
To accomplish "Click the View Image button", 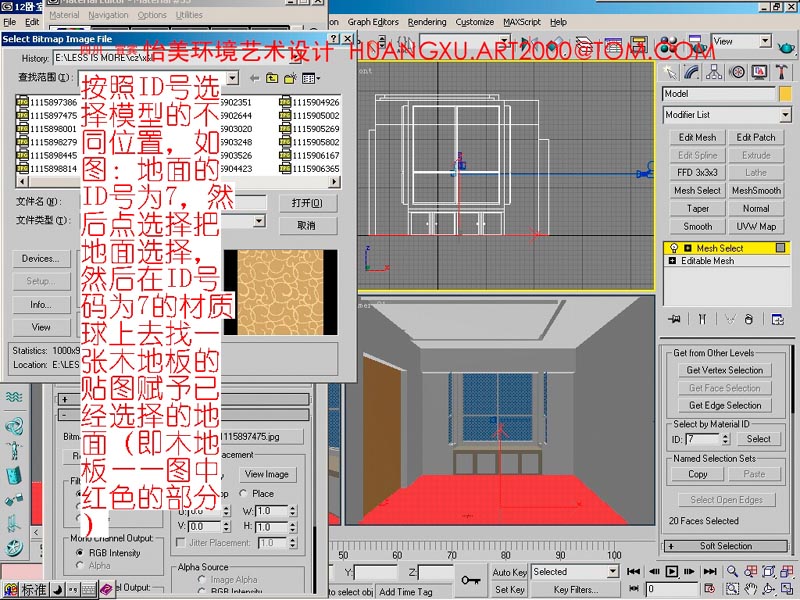I will click(x=267, y=474).
